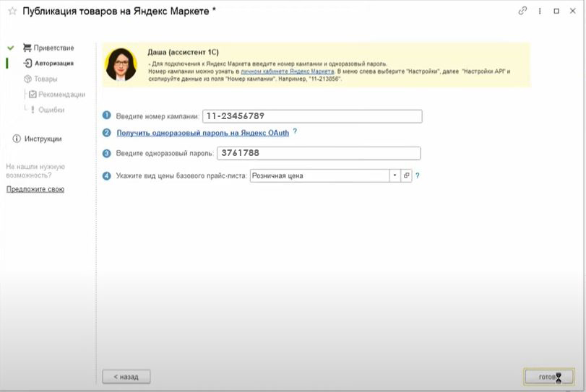Open the личном кабинете Яндекс Маркета link
The image size is (586, 392).
pyautogui.click(x=287, y=72)
